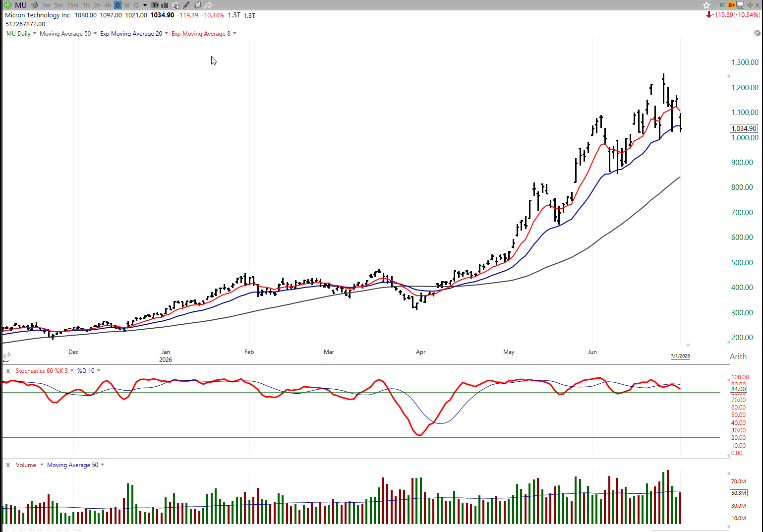The image size is (763, 532).
Task: Click the time axis scroll arrows icon
Action: point(7,355)
